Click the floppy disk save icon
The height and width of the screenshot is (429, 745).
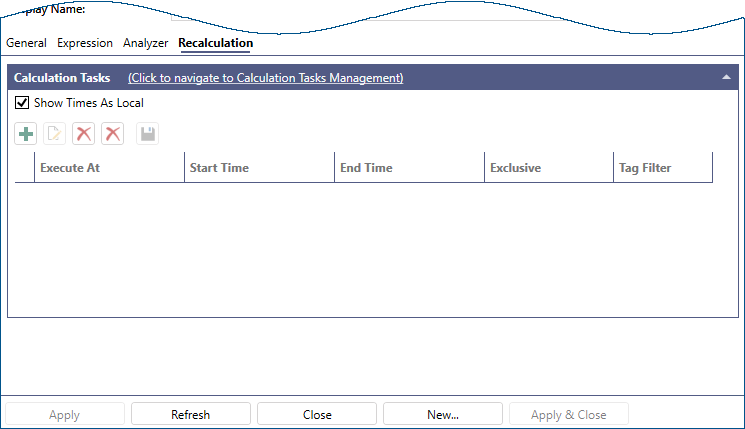coord(148,134)
